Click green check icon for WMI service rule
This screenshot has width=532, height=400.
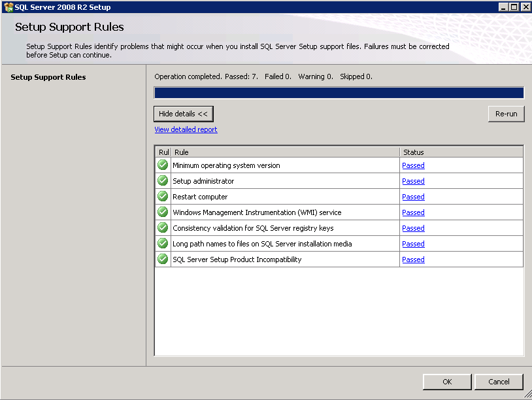tap(163, 212)
